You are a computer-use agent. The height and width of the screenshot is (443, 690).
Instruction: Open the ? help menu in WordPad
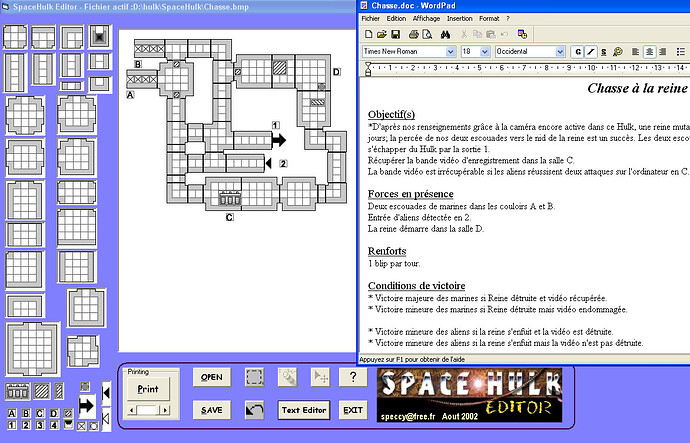[x=508, y=18]
